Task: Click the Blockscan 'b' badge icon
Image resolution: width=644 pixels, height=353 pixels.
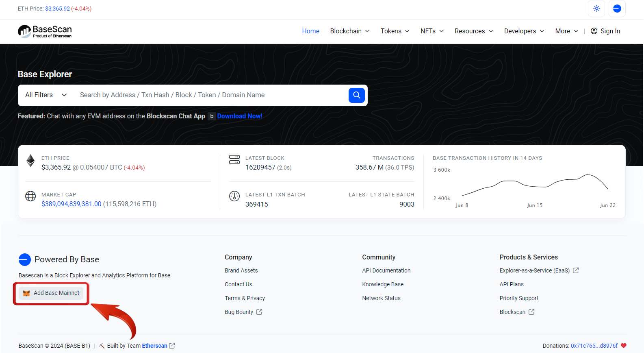Action: 212,116
